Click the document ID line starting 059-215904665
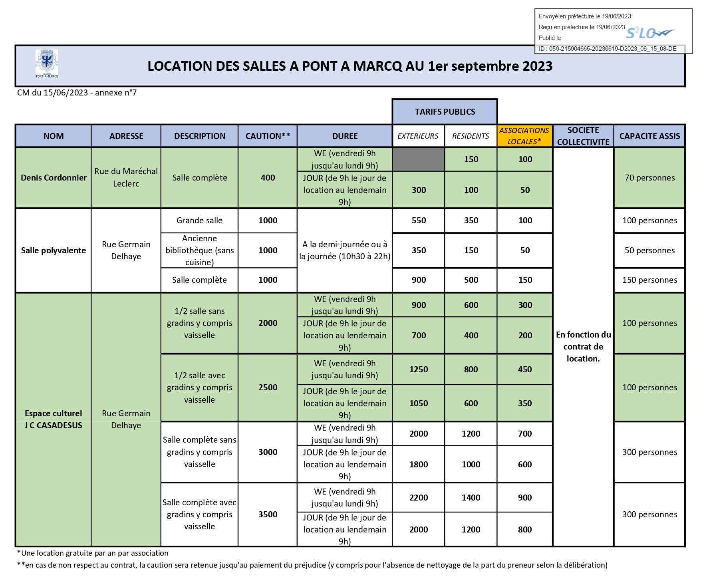Image resolution: width=701 pixels, height=588 pixels. coord(608,49)
